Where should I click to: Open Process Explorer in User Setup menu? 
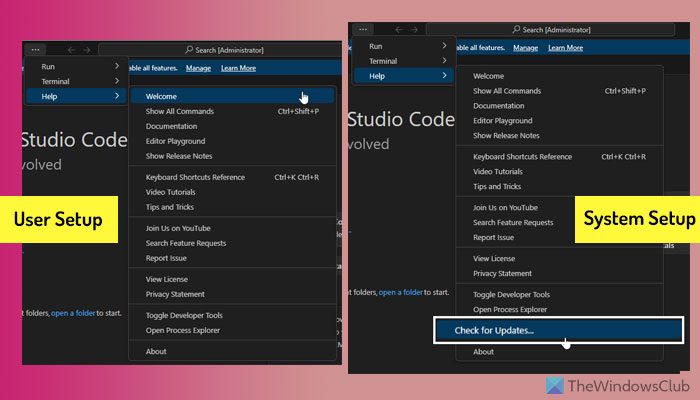pyautogui.click(x=232, y=330)
